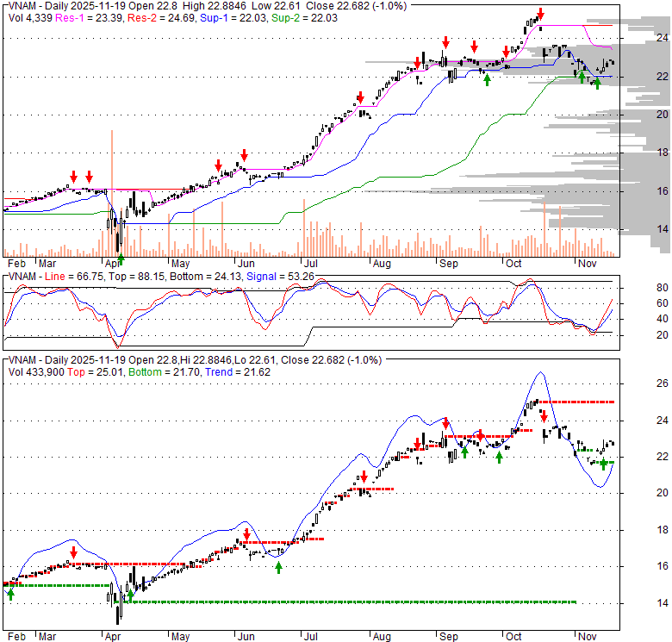Click the 'Signal = 53.26' oscillator label

(x=280, y=277)
